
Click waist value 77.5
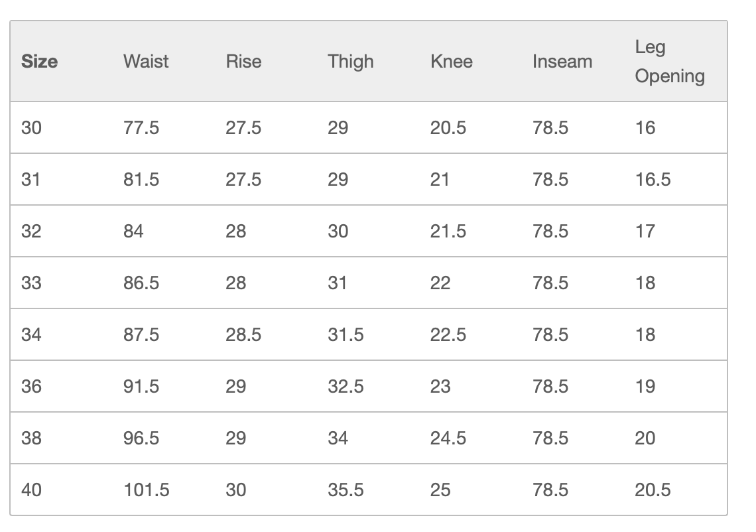click(141, 127)
